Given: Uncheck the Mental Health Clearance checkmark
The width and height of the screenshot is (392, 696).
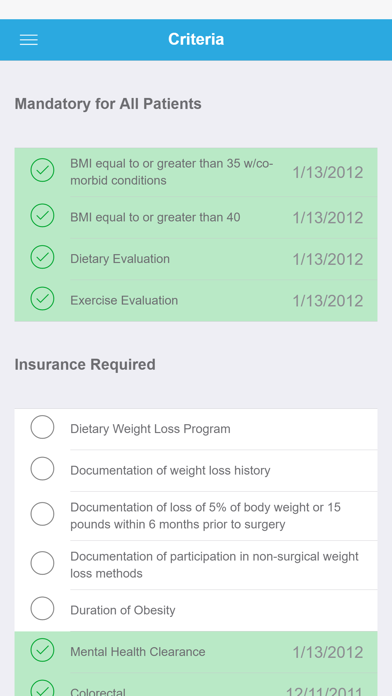Looking at the screenshot, I should [42, 650].
